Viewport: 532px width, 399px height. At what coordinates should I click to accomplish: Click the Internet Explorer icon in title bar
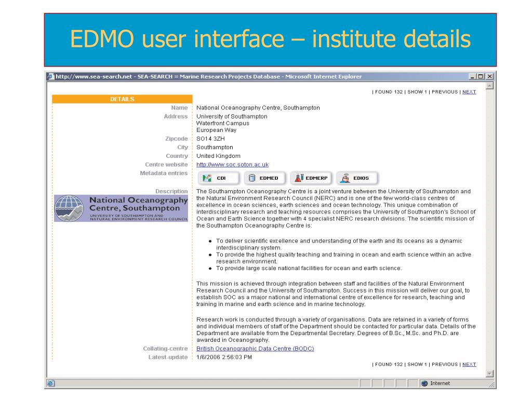pyautogui.click(x=51, y=77)
